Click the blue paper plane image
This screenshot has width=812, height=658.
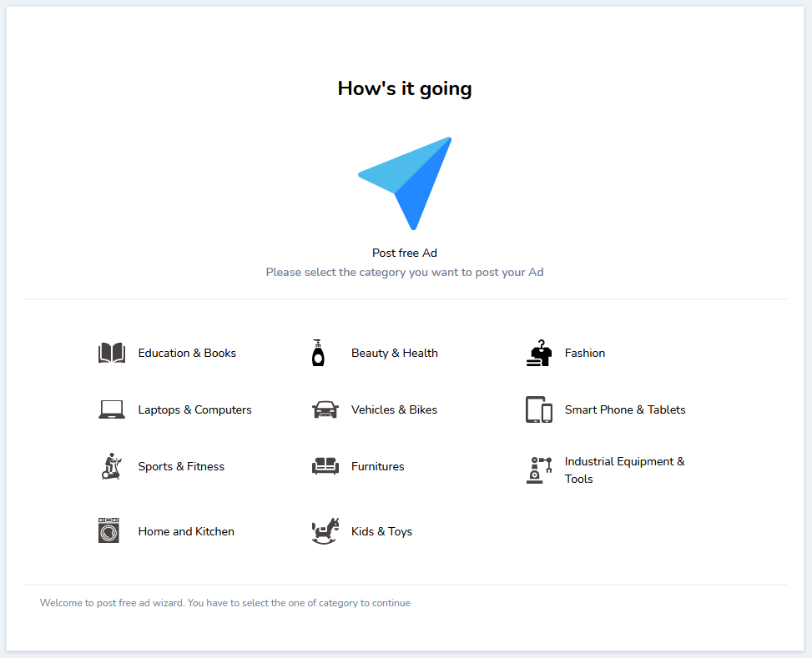coord(406,183)
